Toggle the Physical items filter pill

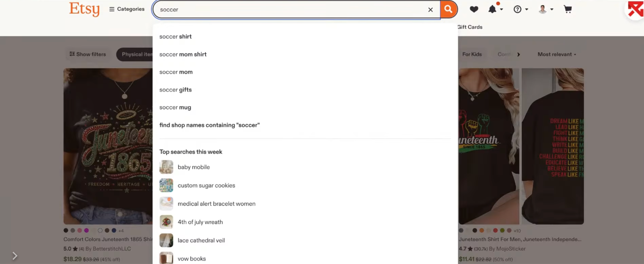tap(135, 54)
